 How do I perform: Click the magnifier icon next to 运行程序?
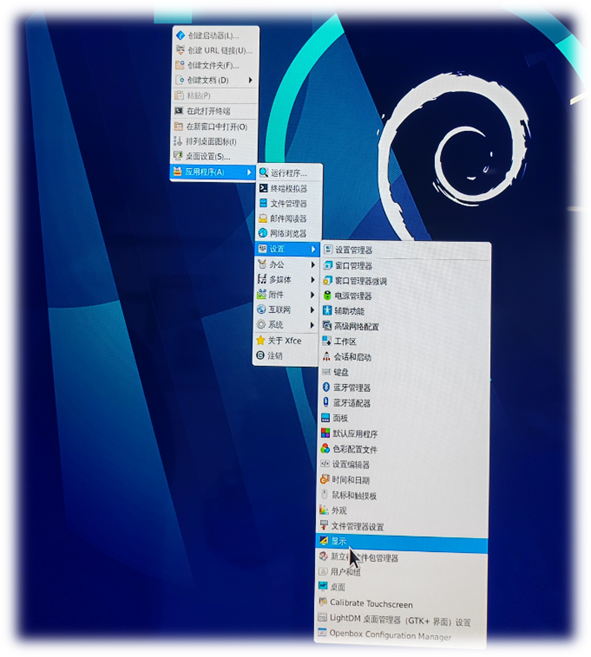(x=263, y=172)
